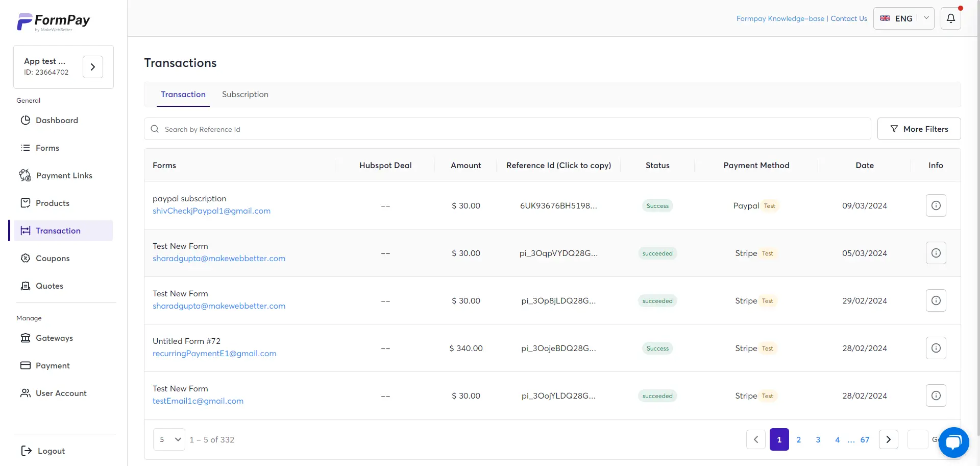This screenshot has height=466, width=980.
Task: Go to pagination page 67
Action: point(865,439)
